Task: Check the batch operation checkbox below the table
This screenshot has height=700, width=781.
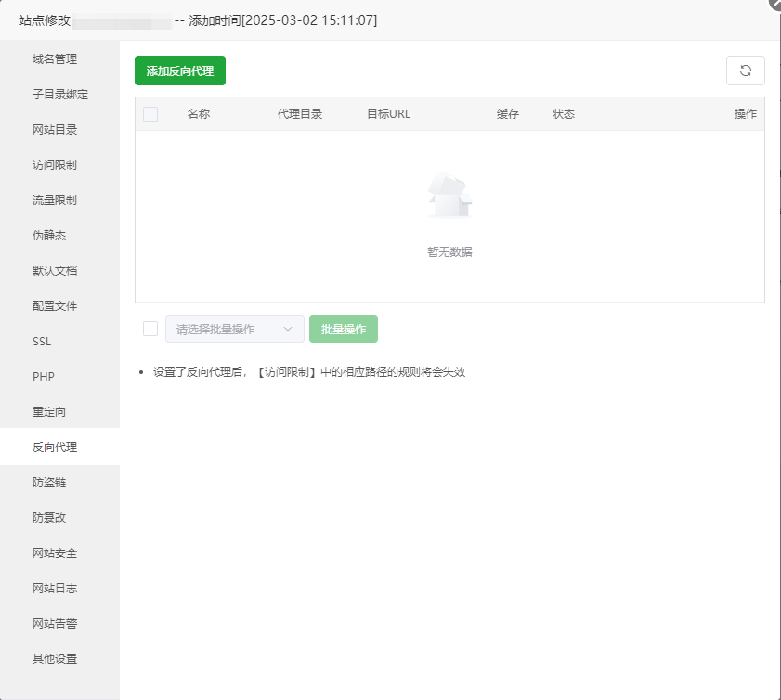Action: click(150, 328)
